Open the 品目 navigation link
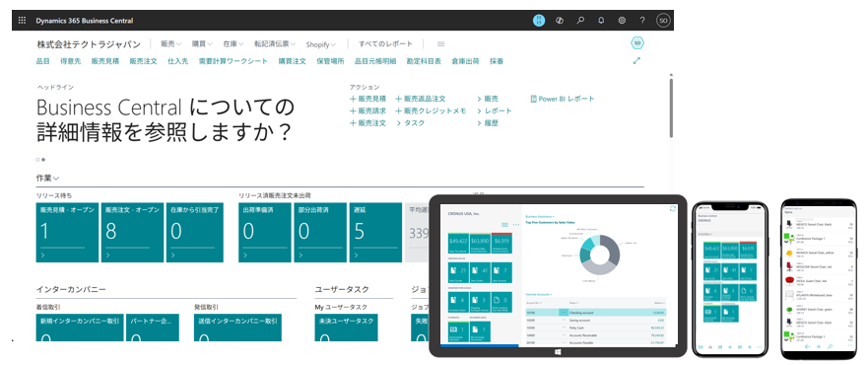The image size is (868, 365). (x=43, y=61)
